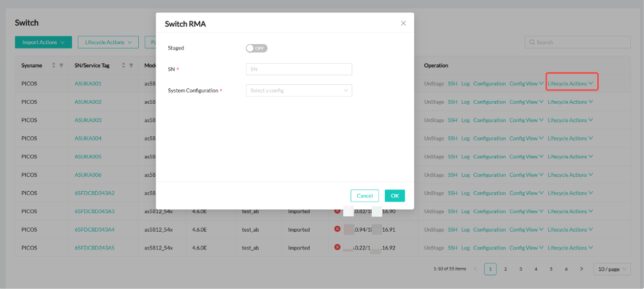Click the SN/Service Tag filter icon
This screenshot has height=289, width=644.
(131, 66)
